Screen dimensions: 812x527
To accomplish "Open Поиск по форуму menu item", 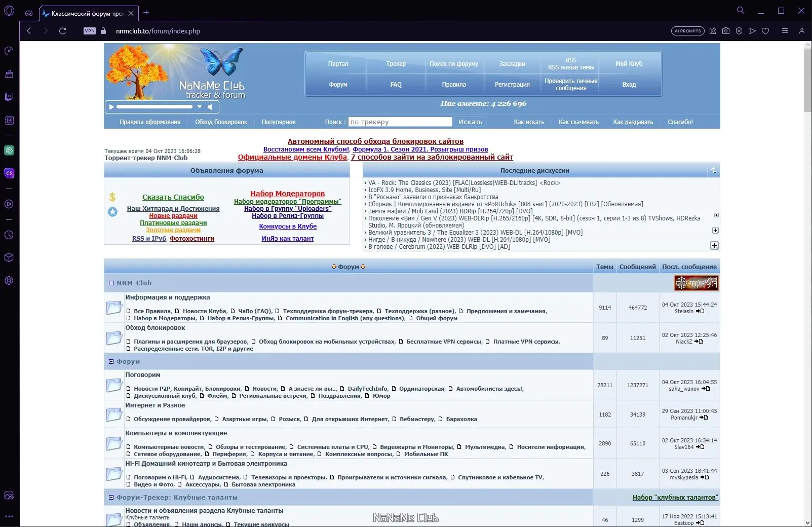I will pos(454,64).
